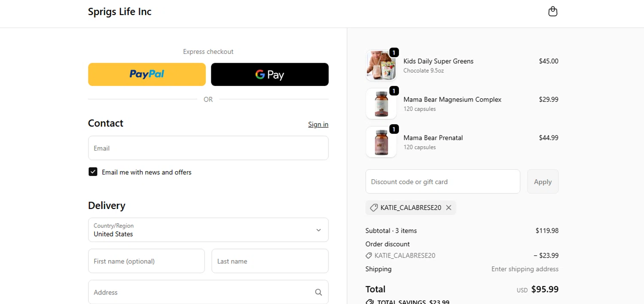The width and height of the screenshot is (644, 304).
Task: Click Kids Daily Super Greens product thumbnail
Action: tap(381, 65)
